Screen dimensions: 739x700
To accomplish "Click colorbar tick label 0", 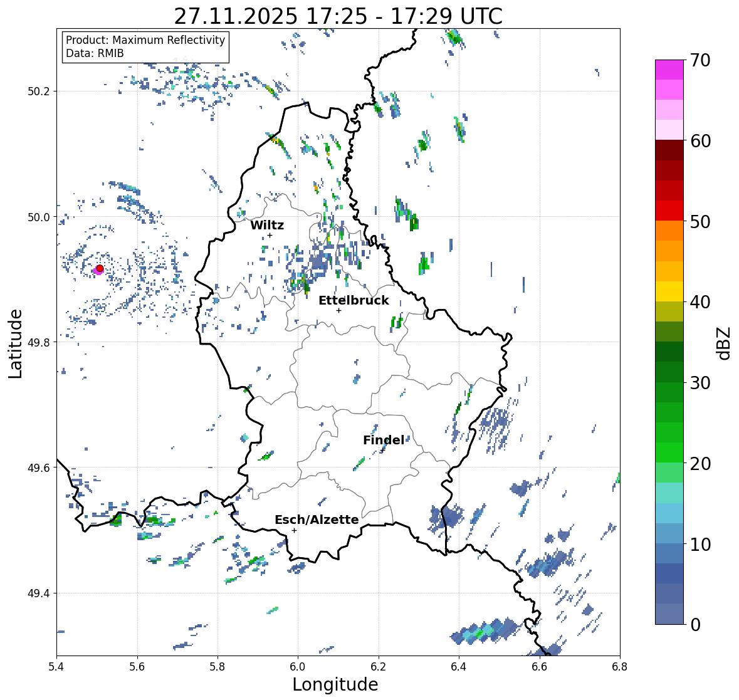I will point(695,625).
